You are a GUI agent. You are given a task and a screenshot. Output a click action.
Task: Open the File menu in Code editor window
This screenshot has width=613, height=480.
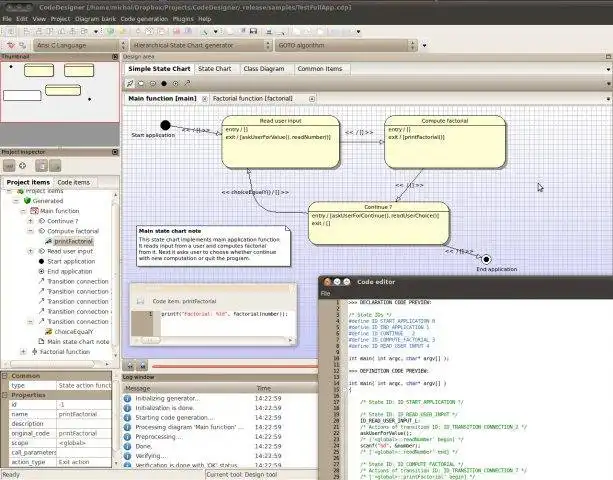point(325,293)
